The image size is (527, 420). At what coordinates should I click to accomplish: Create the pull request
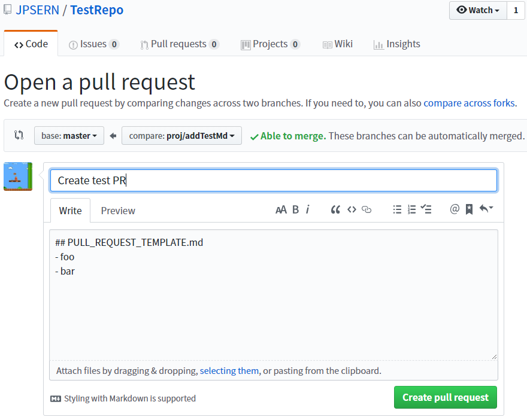(445, 397)
